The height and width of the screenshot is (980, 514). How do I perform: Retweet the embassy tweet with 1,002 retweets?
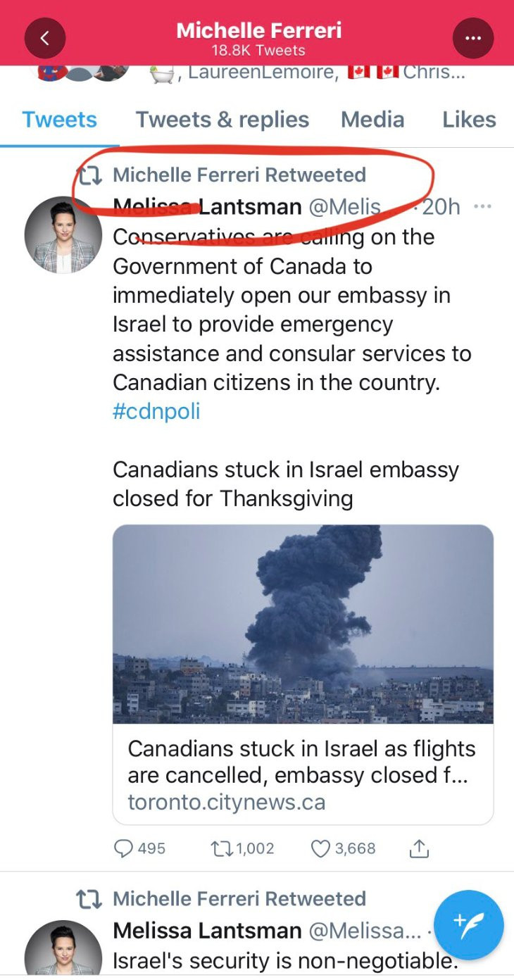[222, 848]
